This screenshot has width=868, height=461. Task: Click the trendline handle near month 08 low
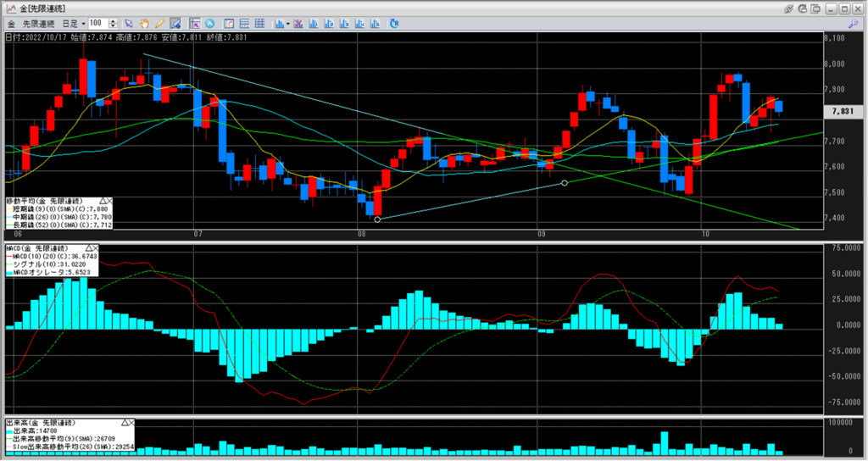pos(377,219)
